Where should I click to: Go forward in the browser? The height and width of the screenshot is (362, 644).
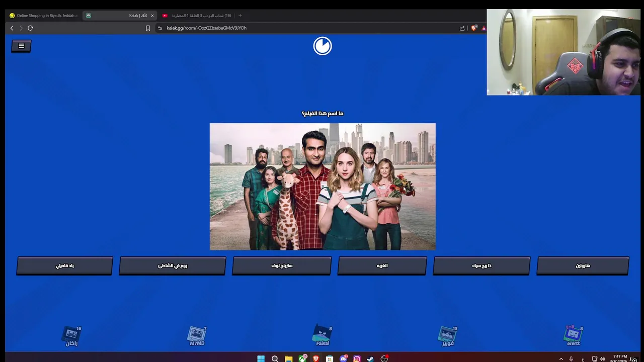[21, 28]
